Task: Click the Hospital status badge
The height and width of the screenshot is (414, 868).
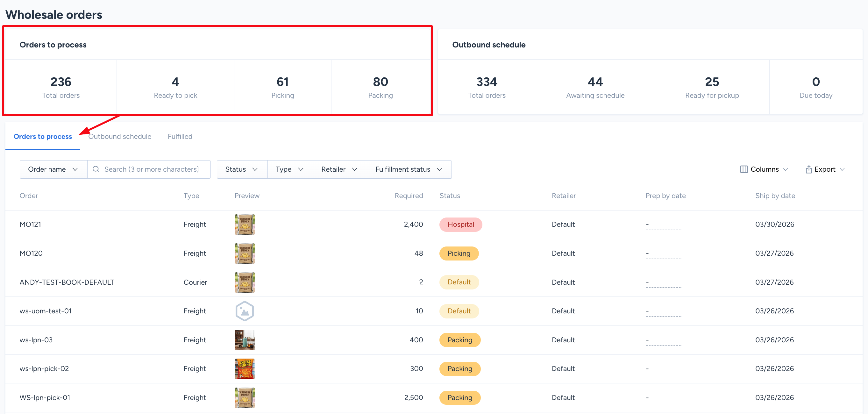Action: click(x=460, y=225)
